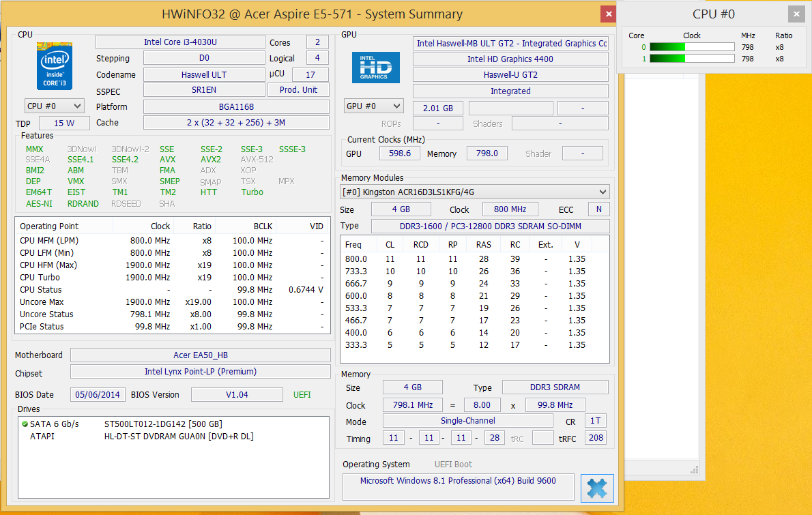
Task: Click the Uncore Status row
Action: (172, 314)
